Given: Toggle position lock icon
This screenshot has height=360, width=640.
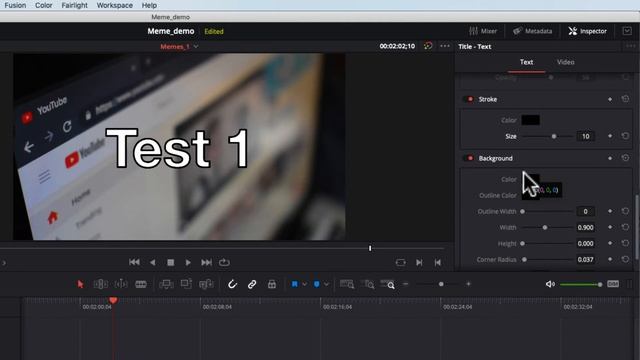Looking at the screenshot, I should coord(272,284).
